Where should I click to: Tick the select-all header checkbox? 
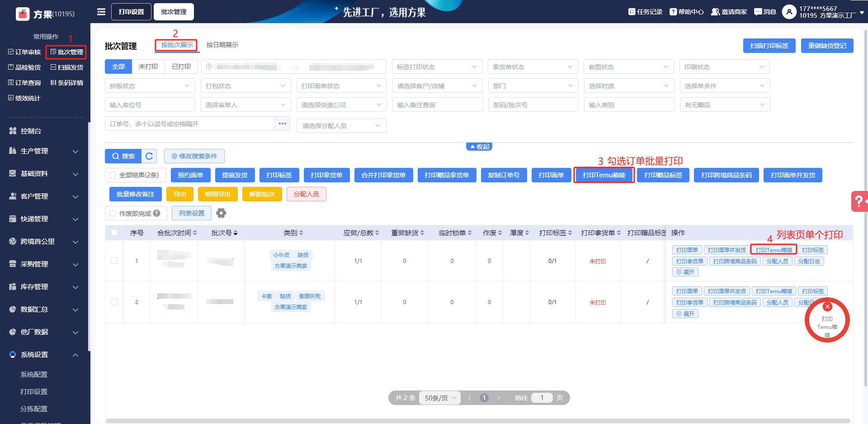pos(114,233)
